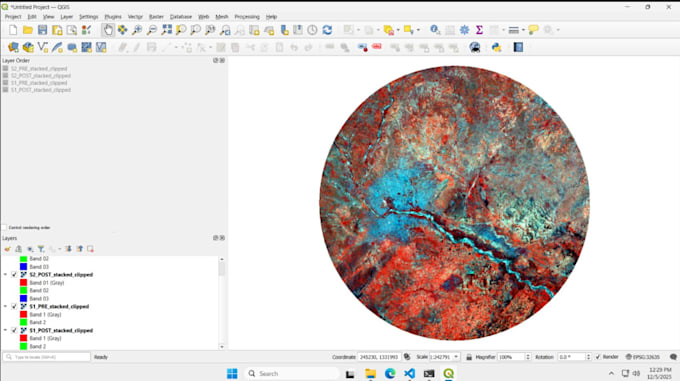Open the Raster menu
Viewport: 680px width, 381px height.
pyautogui.click(x=156, y=17)
